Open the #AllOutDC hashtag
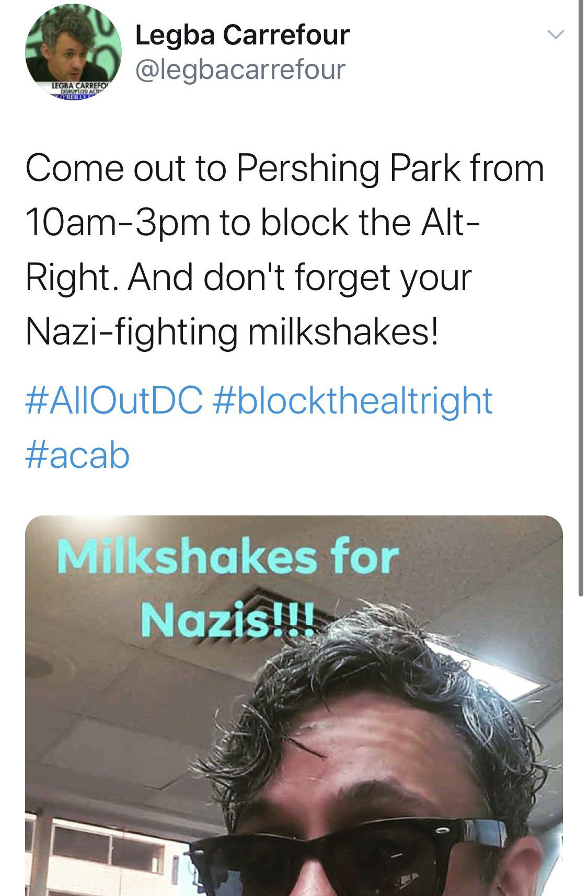The height and width of the screenshot is (896, 588). [x=114, y=400]
